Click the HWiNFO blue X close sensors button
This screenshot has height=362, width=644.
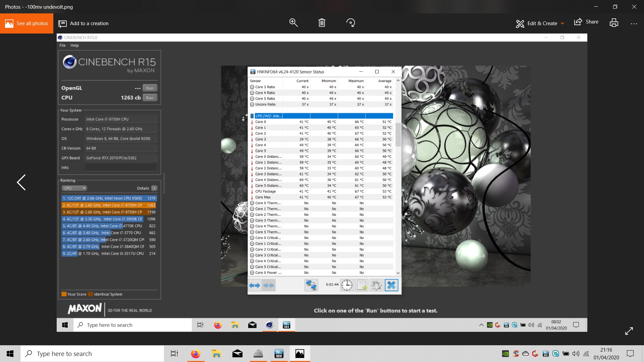391,285
